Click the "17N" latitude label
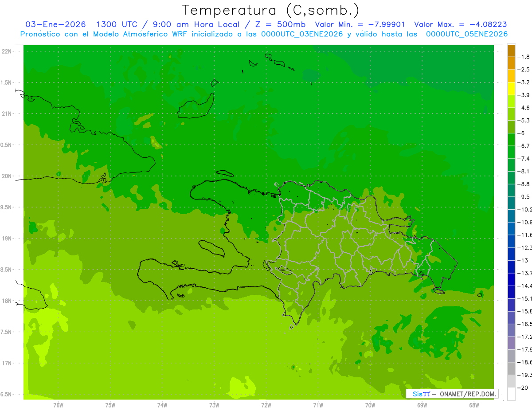The height and width of the screenshot is (411, 532). coord(7,363)
